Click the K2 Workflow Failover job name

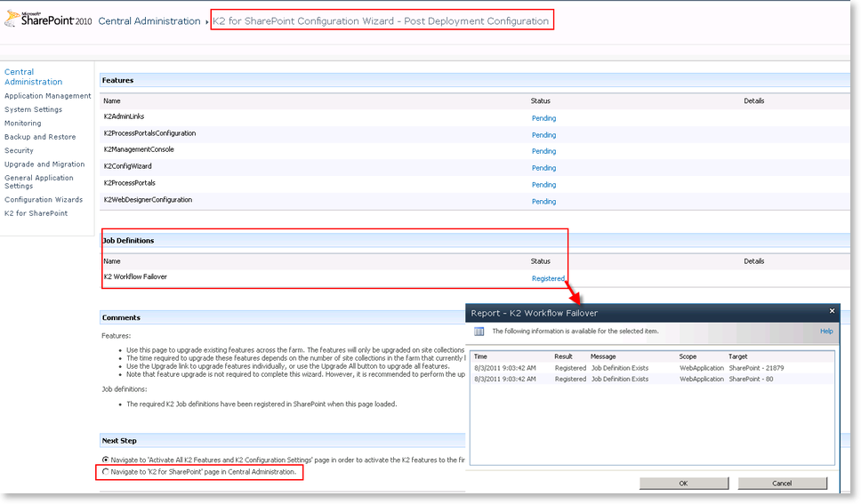(135, 276)
